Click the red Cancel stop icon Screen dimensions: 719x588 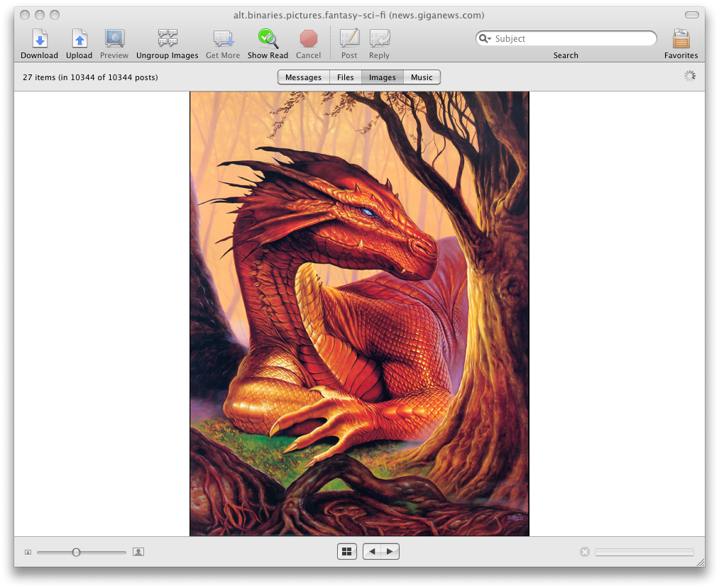click(309, 39)
